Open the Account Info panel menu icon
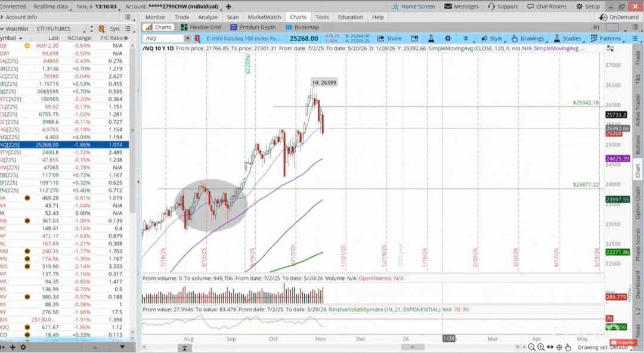Image resolution: width=644 pixels, height=353 pixels. click(128, 17)
